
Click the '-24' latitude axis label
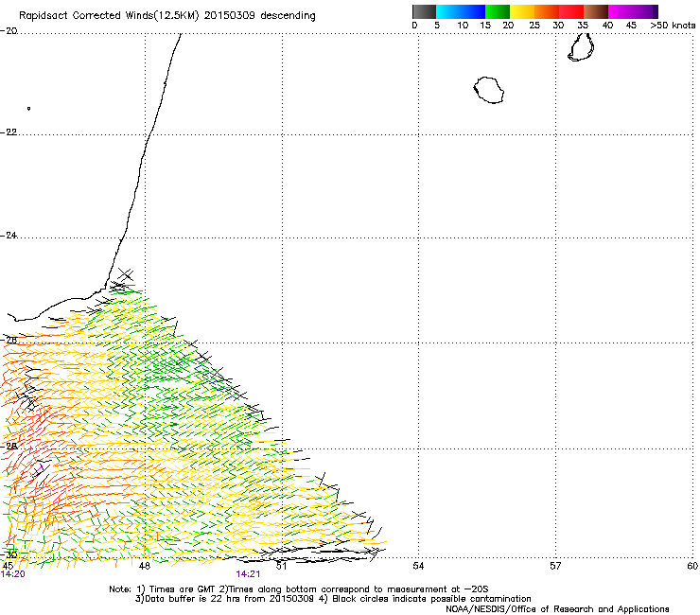tap(9, 236)
